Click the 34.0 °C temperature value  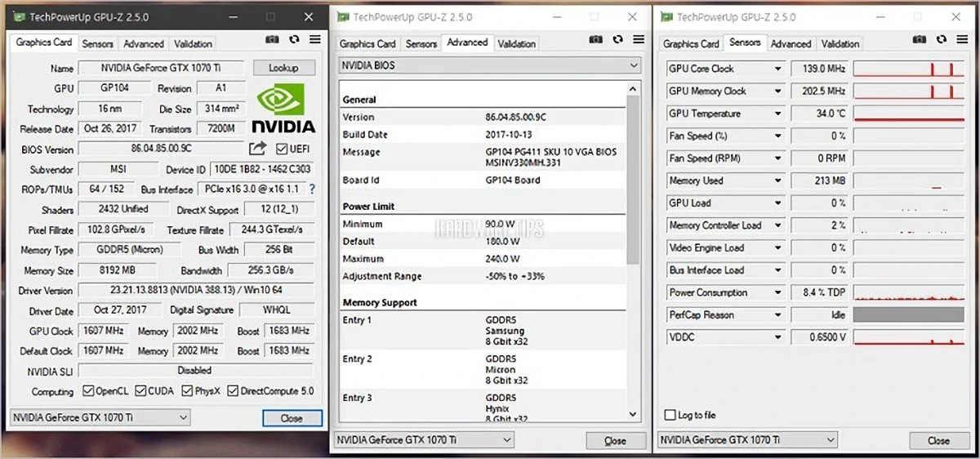coord(820,114)
